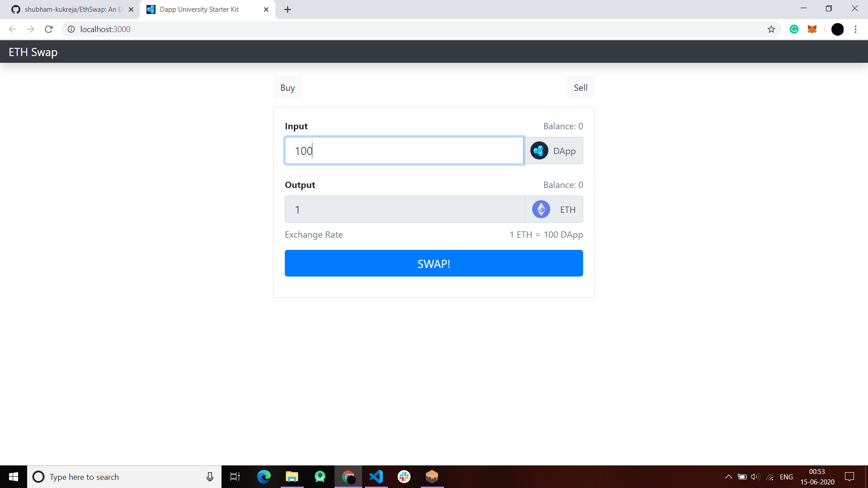Image resolution: width=868 pixels, height=488 pixels.
Task: Reload the localhost page
Action: (x=49, y=29)
